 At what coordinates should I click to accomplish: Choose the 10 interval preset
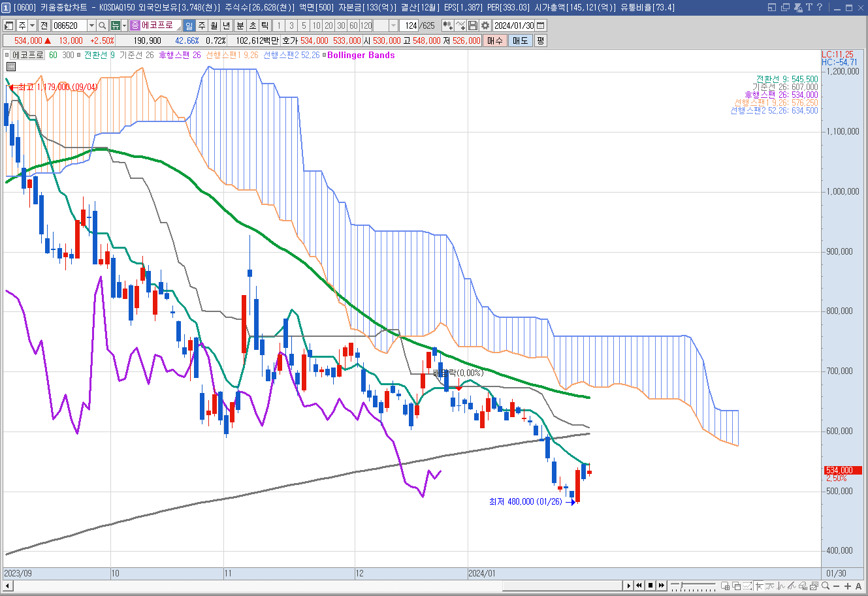pyautogui.click(x=316, y=25)
